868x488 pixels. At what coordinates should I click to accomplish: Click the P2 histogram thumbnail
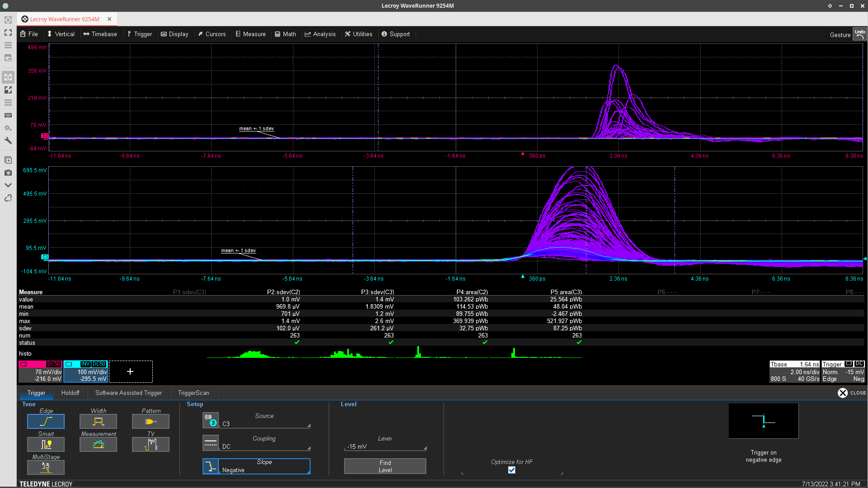click(254, 353)
